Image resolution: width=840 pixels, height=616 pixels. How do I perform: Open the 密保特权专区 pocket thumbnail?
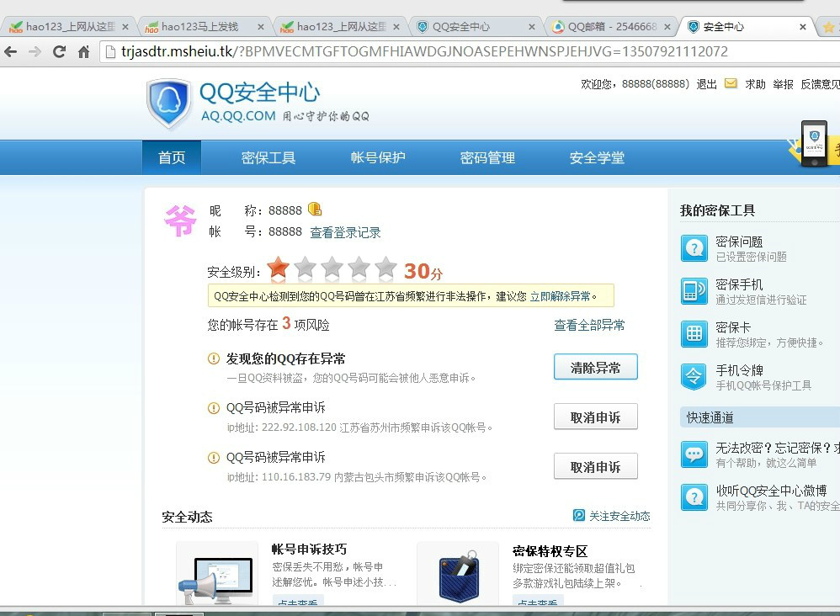pyautogui.click(x=458, y=574)
